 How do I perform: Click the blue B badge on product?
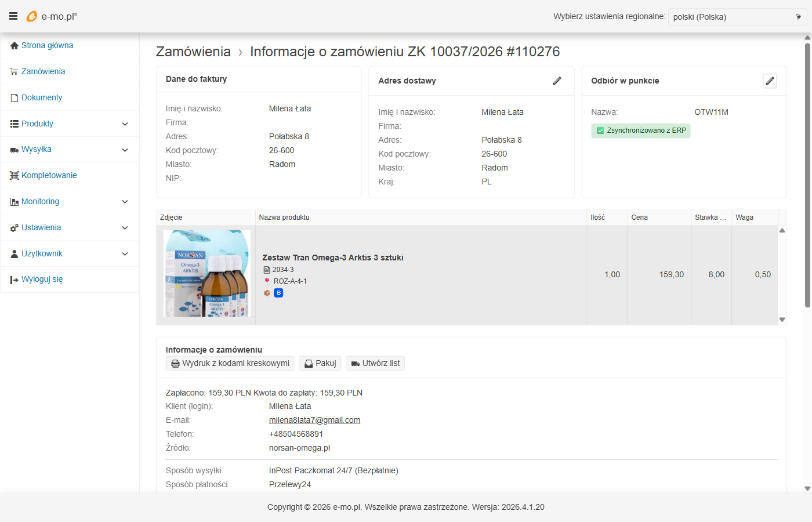point(279,293)
